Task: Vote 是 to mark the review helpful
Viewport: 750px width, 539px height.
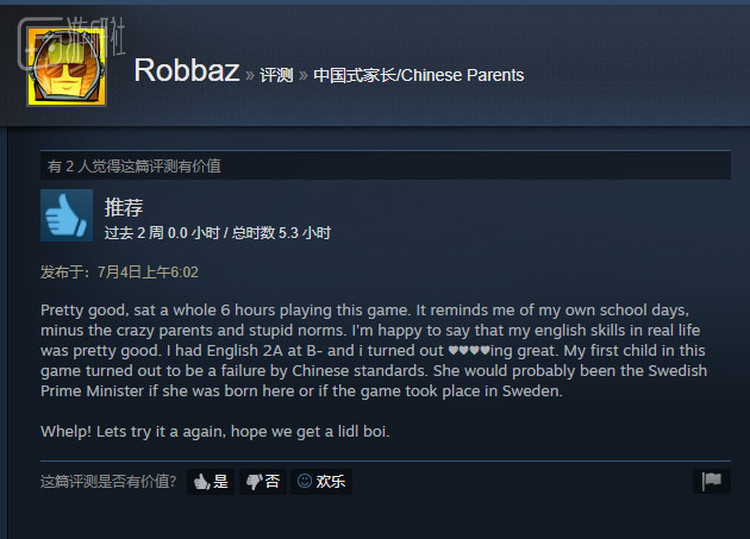Action: coord(210,481)
